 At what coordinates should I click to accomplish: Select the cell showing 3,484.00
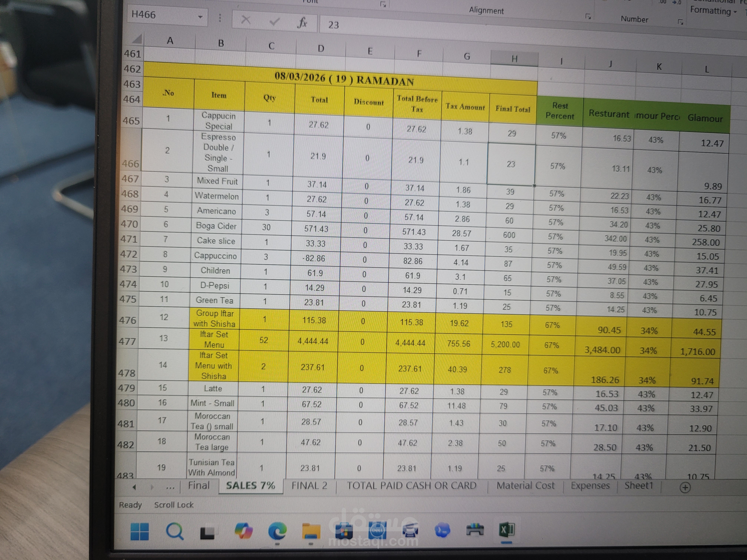pyautogui.click(x=601, y=346)
